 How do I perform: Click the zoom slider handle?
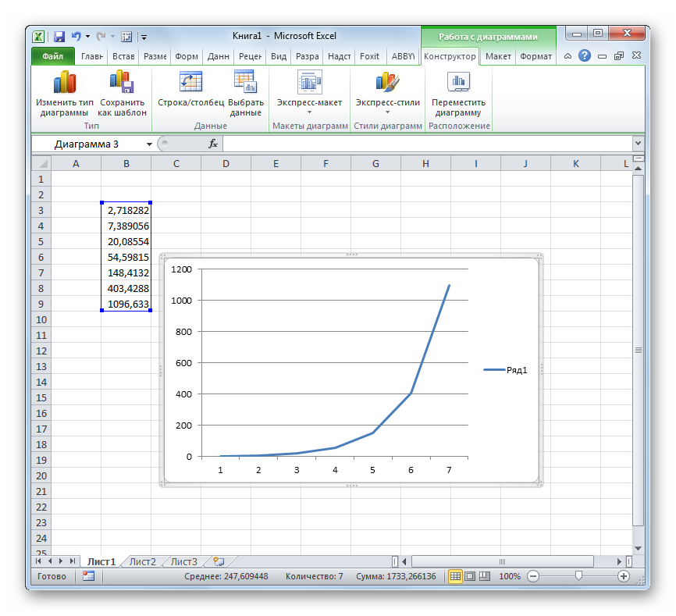point(578,576)
